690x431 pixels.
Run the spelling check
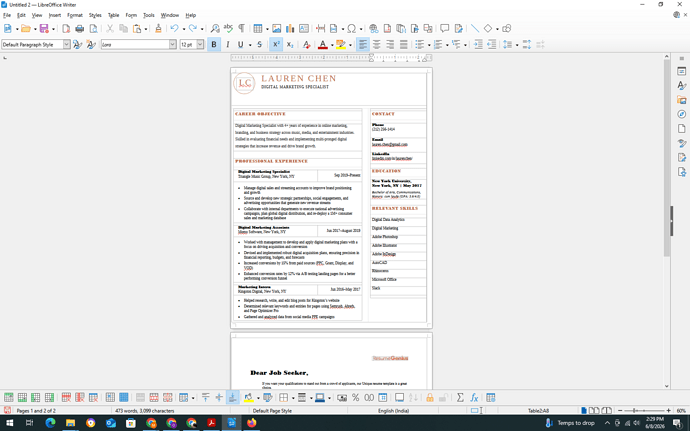[228, 29]
